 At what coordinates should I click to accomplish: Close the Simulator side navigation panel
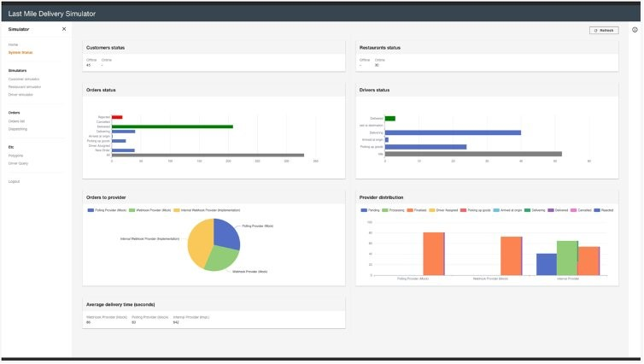click(x=64, y=29)
